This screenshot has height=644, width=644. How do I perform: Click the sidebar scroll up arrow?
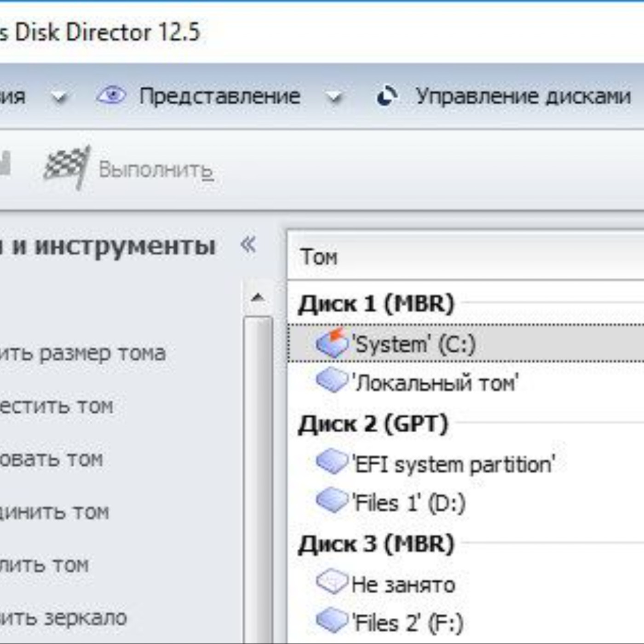[x=258, y=298]
